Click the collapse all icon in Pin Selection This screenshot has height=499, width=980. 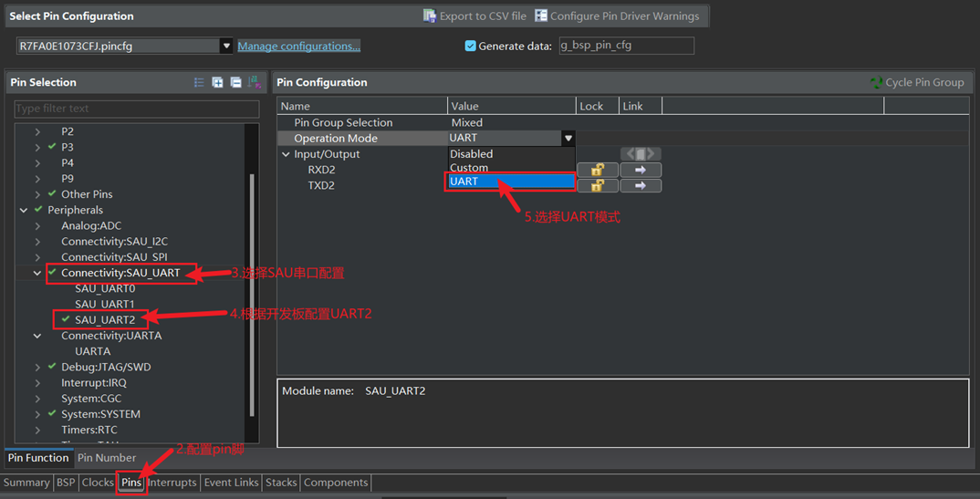pos(235,82)
